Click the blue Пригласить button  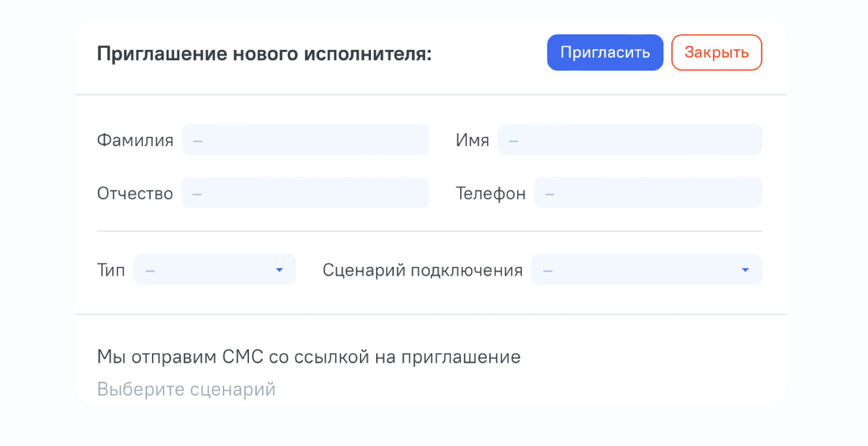point(605,53)
